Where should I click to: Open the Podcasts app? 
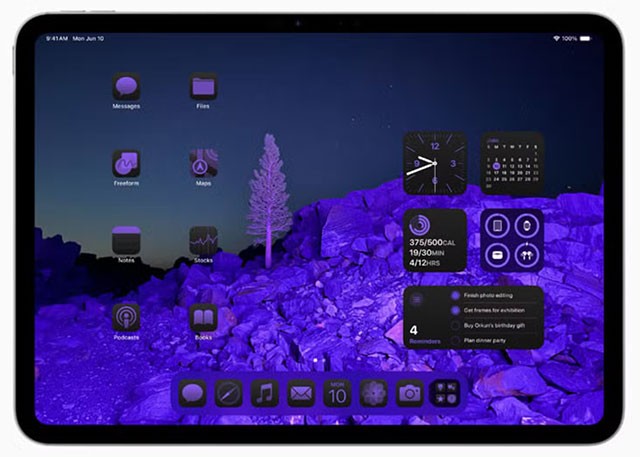point(126,317)
